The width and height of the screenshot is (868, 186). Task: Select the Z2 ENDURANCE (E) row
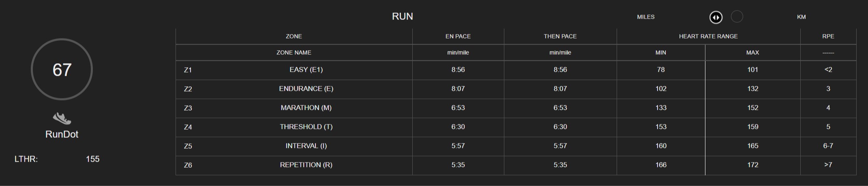[516, 89]
